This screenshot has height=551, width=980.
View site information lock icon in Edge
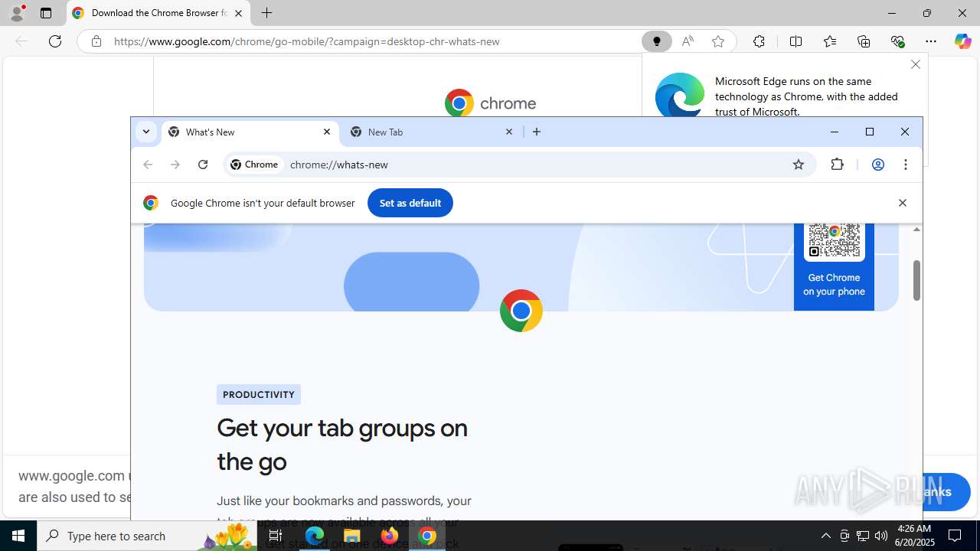click(x=96, y=41)
